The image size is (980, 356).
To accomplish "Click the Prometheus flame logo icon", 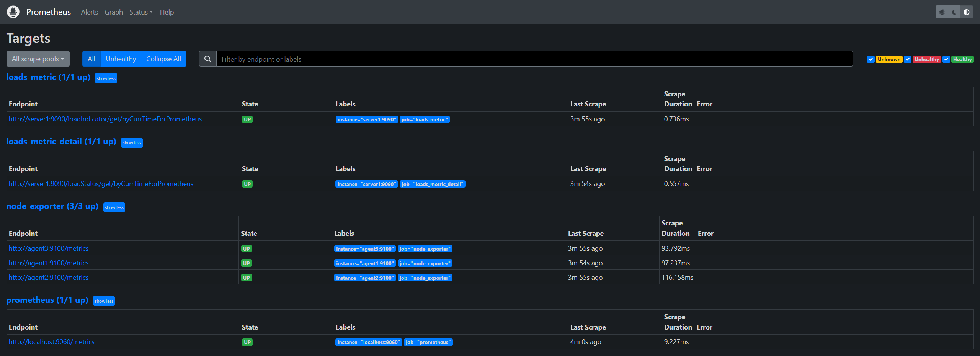I will point(13,12).
